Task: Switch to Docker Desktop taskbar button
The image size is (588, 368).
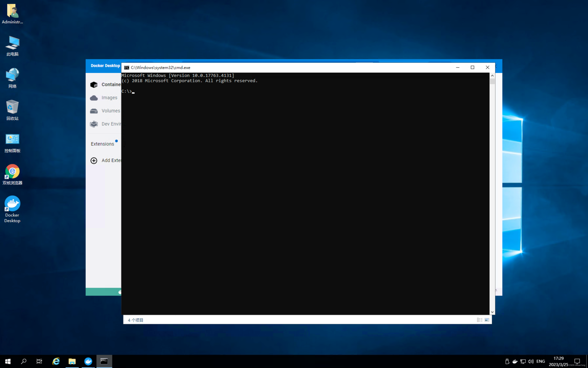Action: pos(88,361)
